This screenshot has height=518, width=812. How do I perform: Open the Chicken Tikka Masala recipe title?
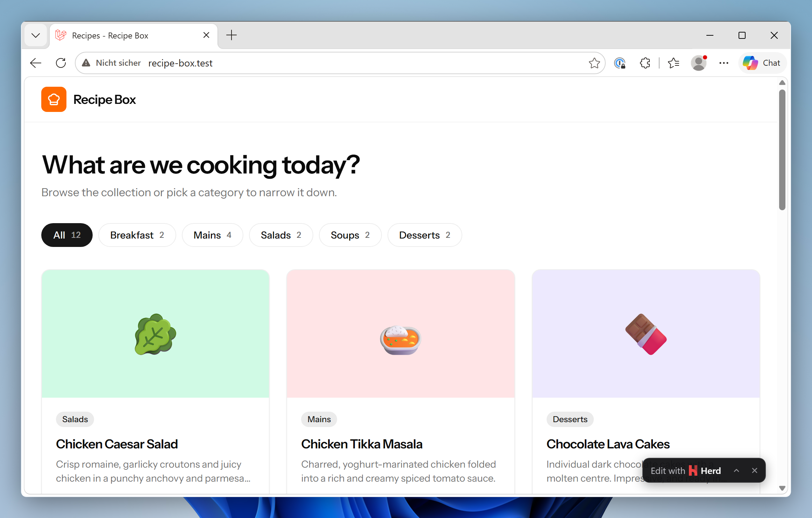(362, 444)
